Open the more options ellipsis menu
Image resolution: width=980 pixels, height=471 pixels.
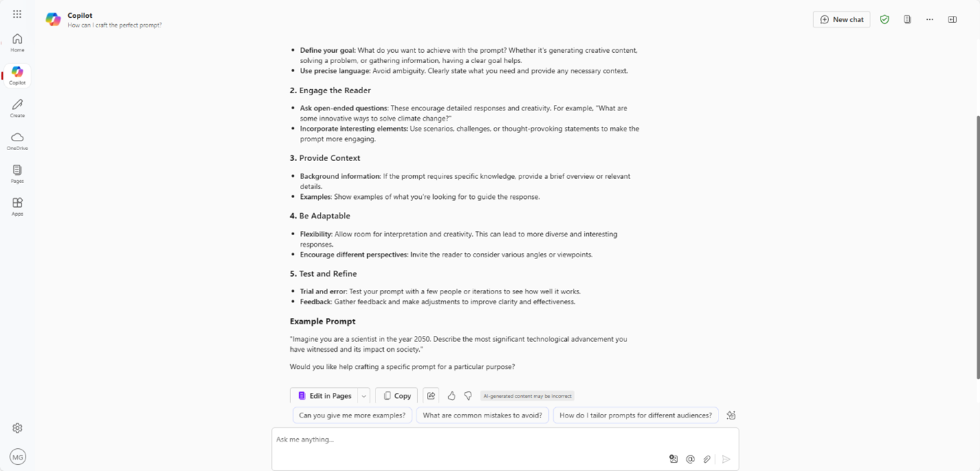[930, 20]
